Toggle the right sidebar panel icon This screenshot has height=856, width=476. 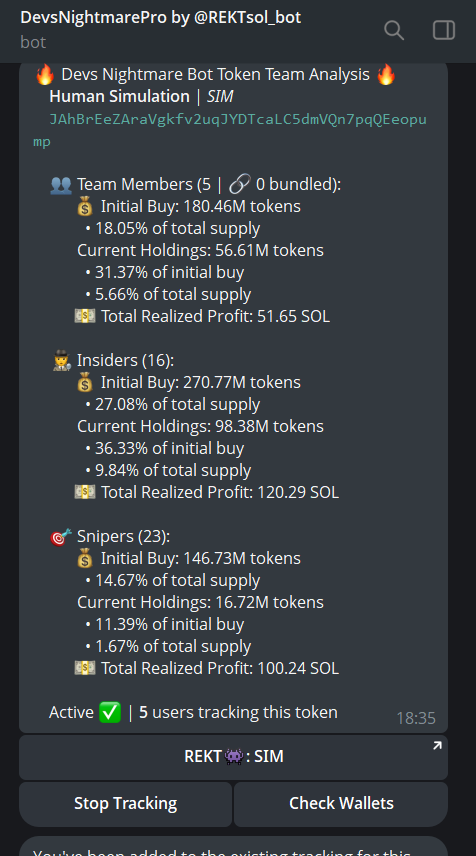coord(444,30)
